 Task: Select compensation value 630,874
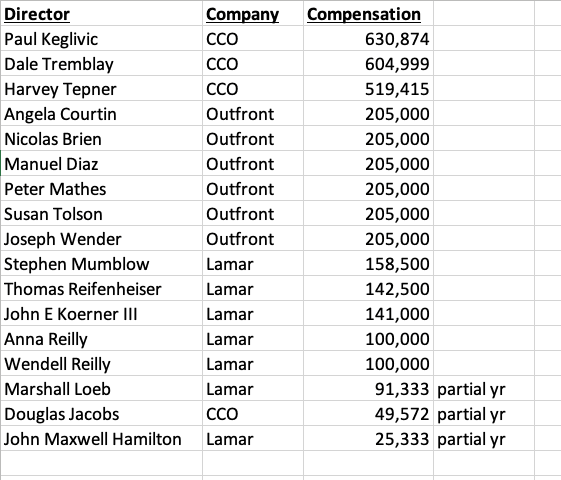point(369,38)
